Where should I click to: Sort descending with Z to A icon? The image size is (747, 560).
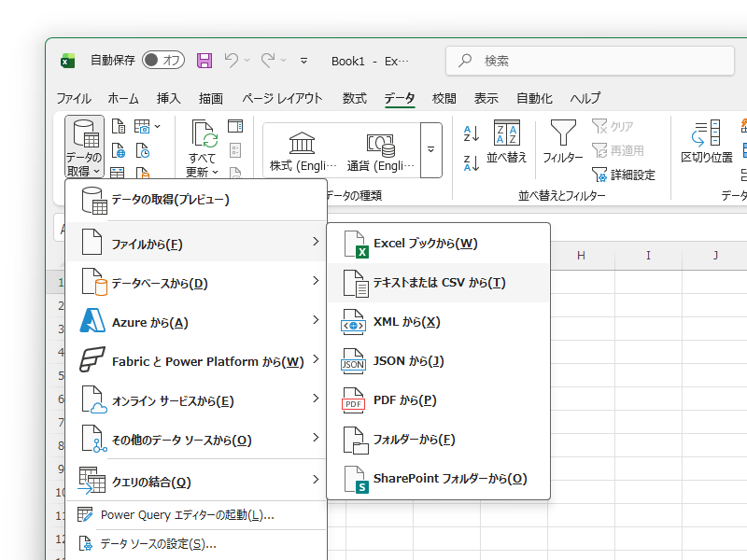click(472, 162)
